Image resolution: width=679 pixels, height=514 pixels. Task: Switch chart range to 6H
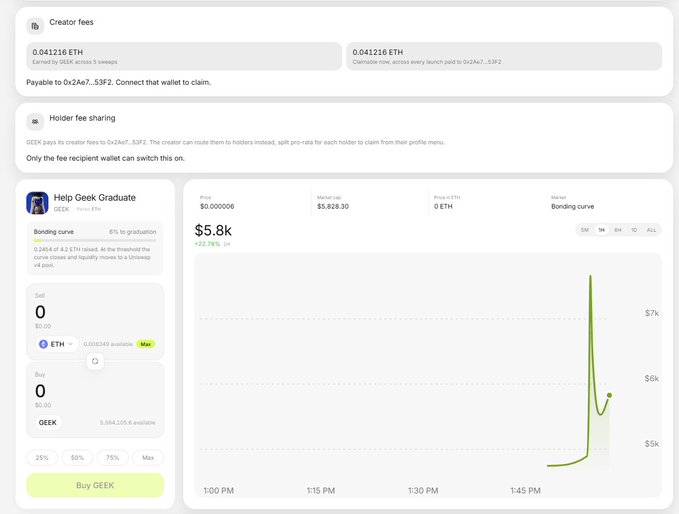[618, 230]
